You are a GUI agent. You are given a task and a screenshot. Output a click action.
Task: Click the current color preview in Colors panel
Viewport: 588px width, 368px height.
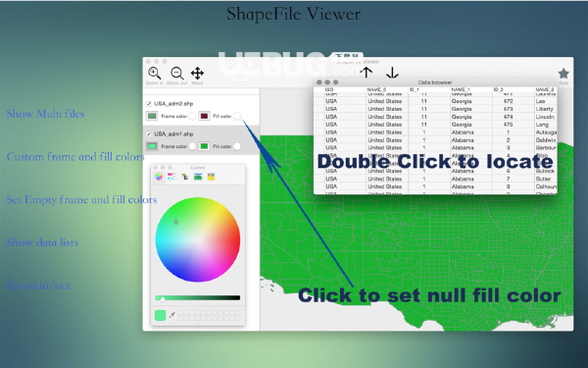161,315
